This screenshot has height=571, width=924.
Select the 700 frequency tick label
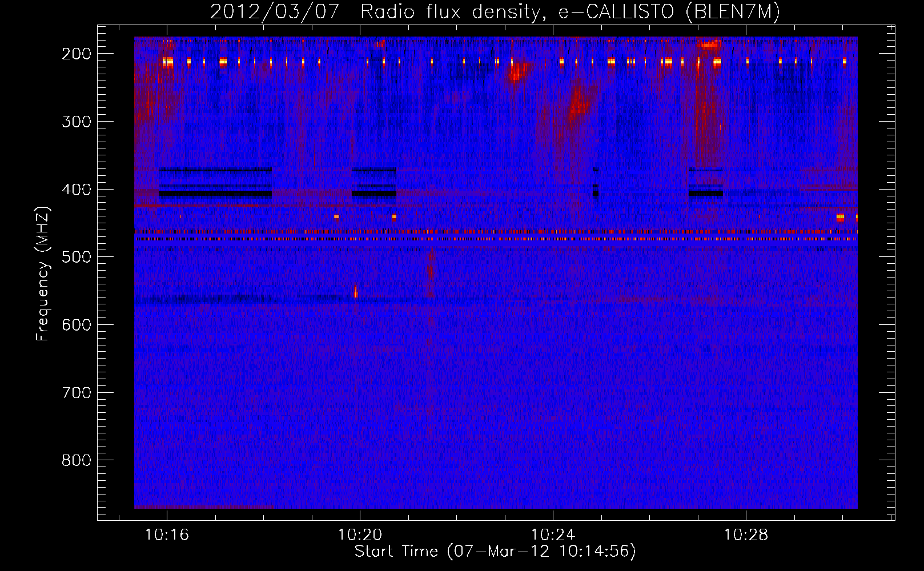77,393
